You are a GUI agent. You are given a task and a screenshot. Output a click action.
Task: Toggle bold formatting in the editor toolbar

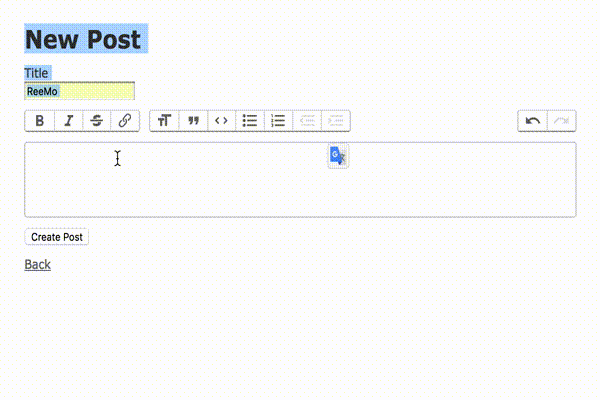(39, 121)
